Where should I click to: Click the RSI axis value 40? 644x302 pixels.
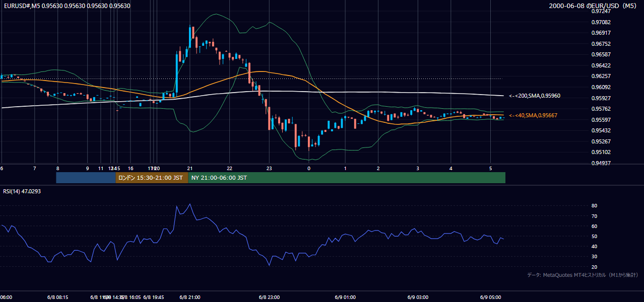pyautogui.click(x=594, y=246)
